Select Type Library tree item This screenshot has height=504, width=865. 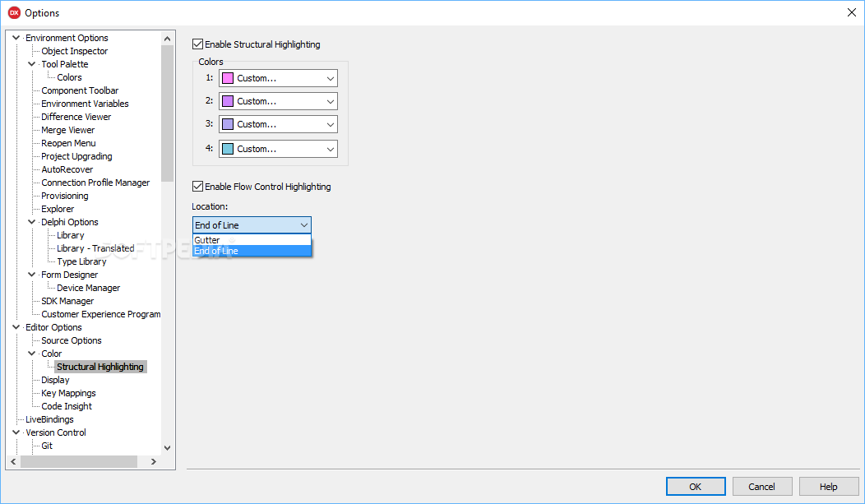(81, 262)
